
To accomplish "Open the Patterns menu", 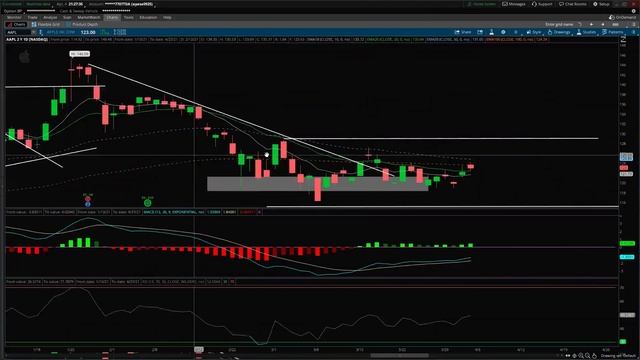I will [613, 32].
